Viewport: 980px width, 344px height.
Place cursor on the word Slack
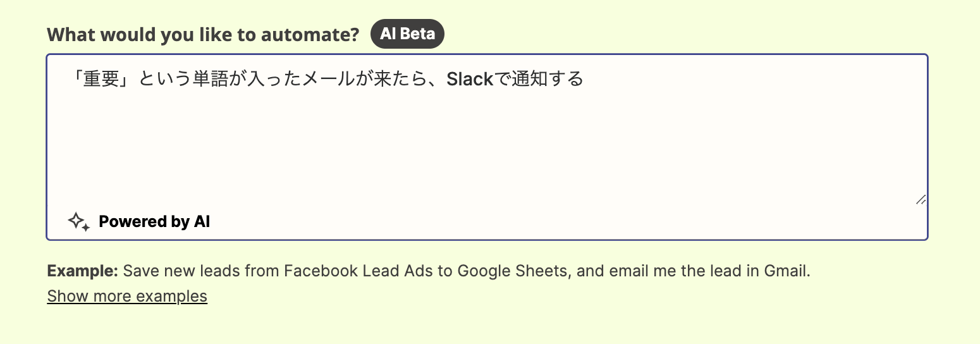469,80
